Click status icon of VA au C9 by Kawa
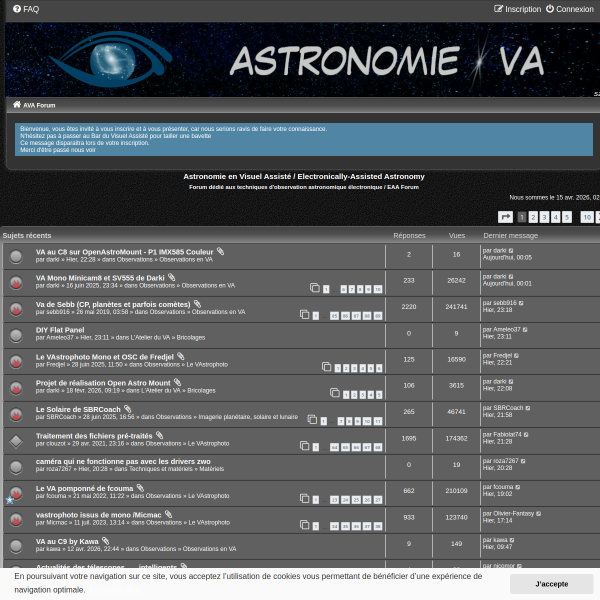The height and width of the screenshot is (600, 600). [16, 546]
